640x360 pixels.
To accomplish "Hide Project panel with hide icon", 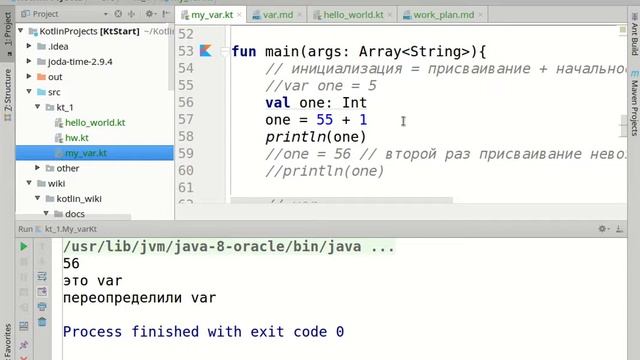I will 165,14.
